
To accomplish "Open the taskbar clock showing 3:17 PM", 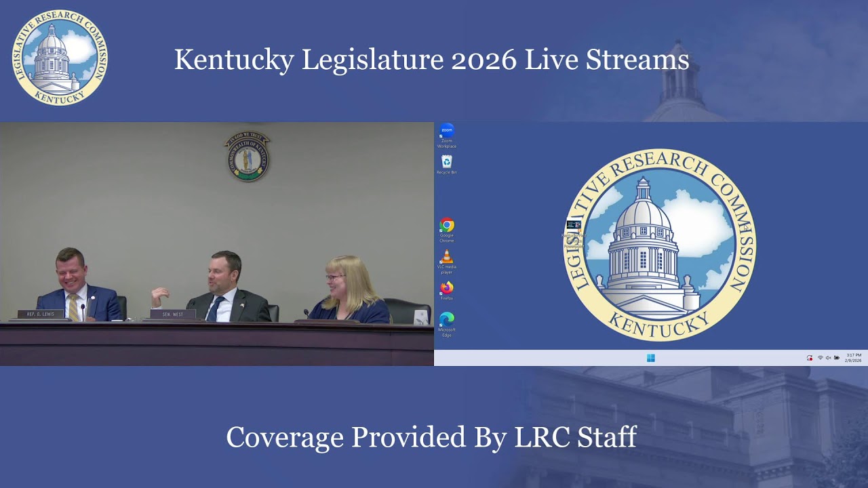I will (x=853, y=358).
